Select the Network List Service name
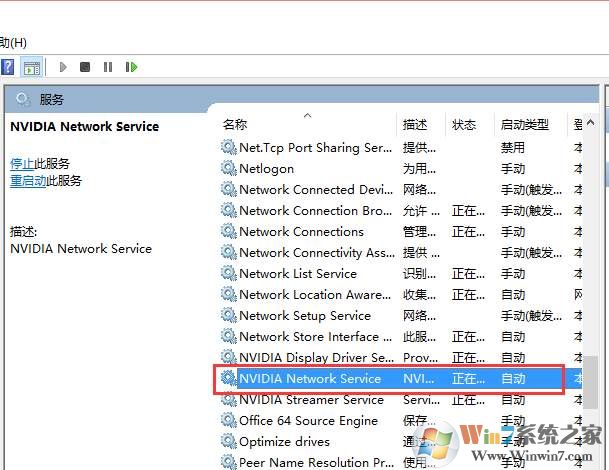Image resolution: width=609 pixels, height=470 pixels. [x=298, y=273]
